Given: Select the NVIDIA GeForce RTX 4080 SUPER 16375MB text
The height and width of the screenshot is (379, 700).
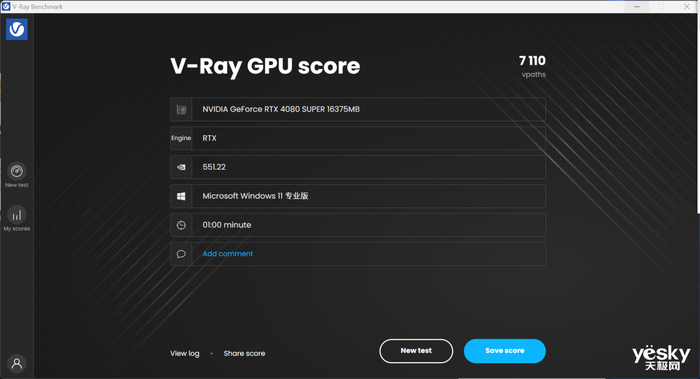Looking at the screenshot, I should [281, 109].
